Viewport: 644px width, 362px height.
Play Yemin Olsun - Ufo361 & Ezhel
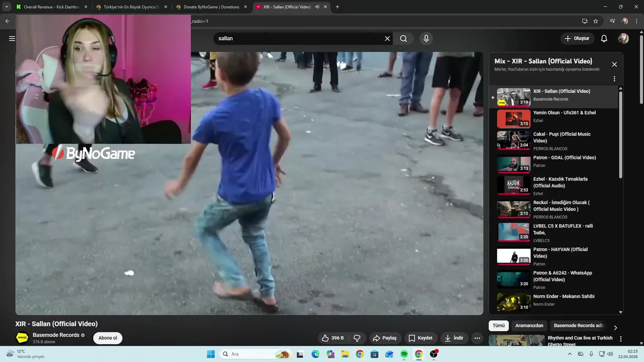click(553, 119)
